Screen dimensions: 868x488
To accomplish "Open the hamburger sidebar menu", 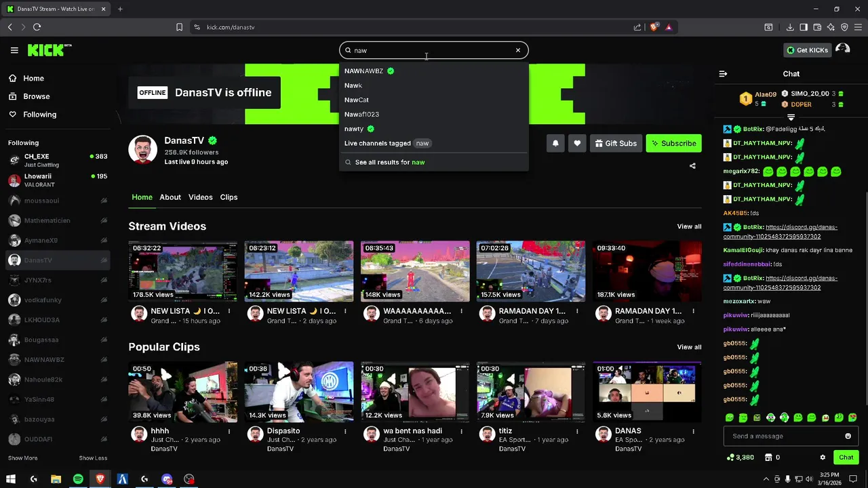I will point(14,50).
